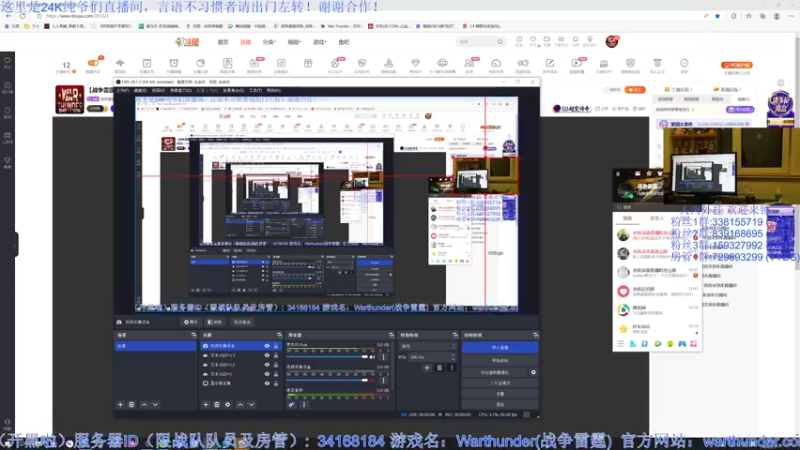Expand the 视频 dropdown in Douyu nav

(x=294, y=42)
